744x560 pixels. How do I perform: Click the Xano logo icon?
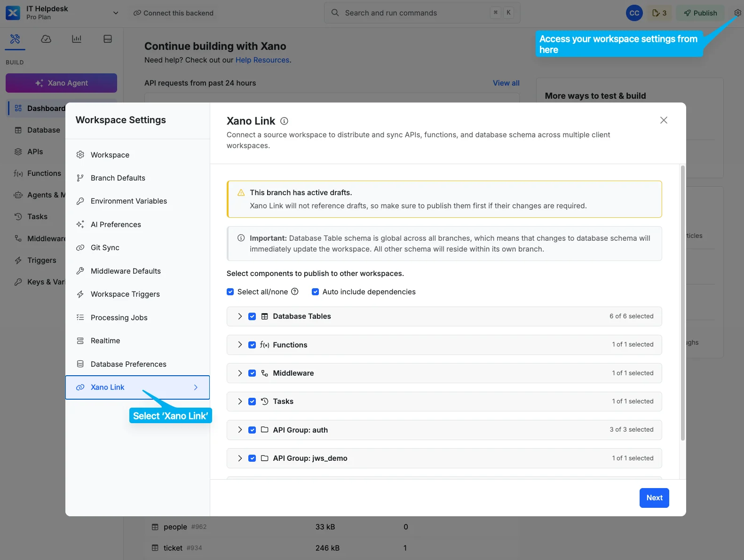[x=13, y=13]
